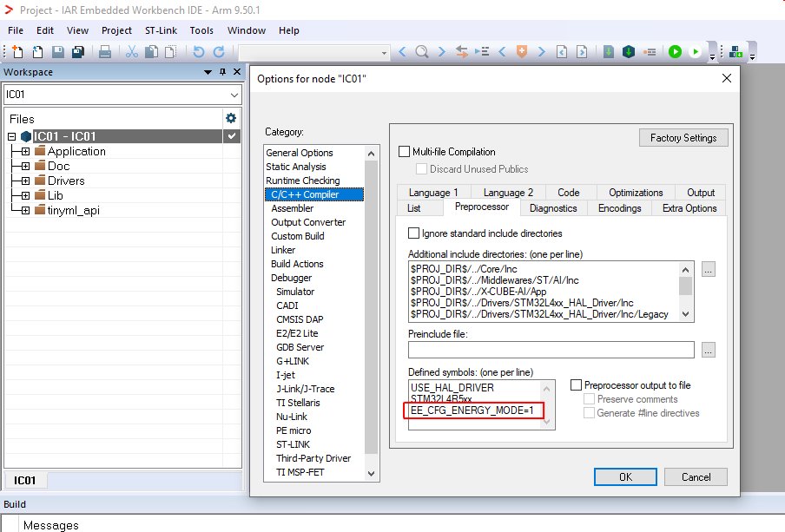Viewport: 785px width, 532px height.
Task: Enable Preprocessor output to file
Action: 577,384
